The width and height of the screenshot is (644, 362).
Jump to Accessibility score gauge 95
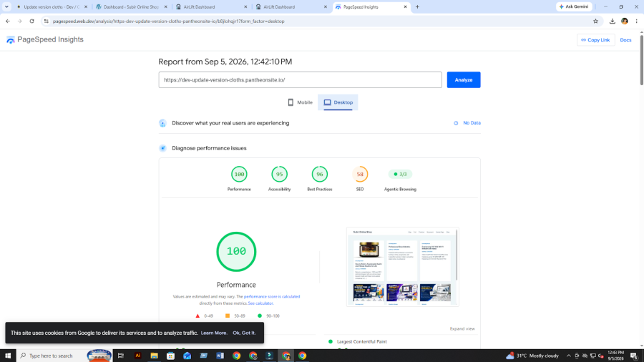pos(279,175)
